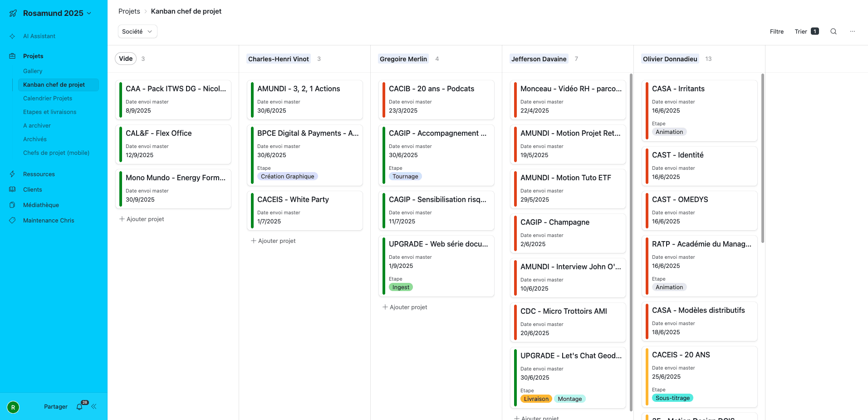Open the Médiathèque section
868x420 pixels.
(41, 205)
